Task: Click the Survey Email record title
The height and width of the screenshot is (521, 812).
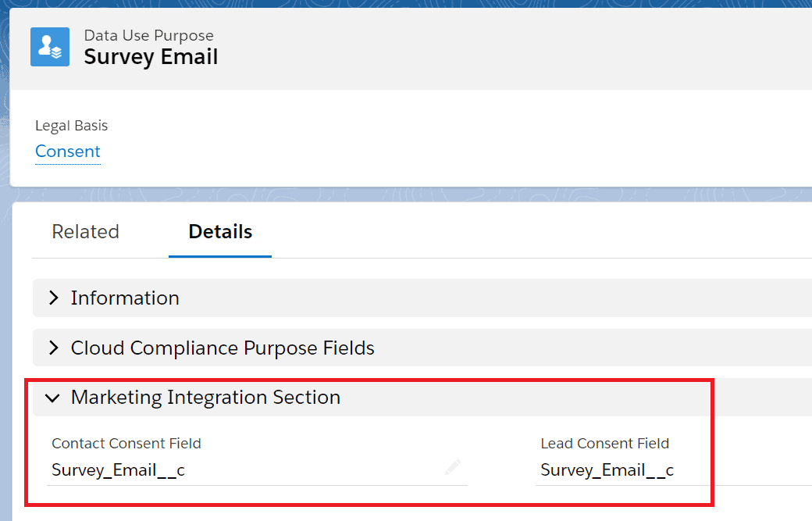Action: tap(151, 56)
